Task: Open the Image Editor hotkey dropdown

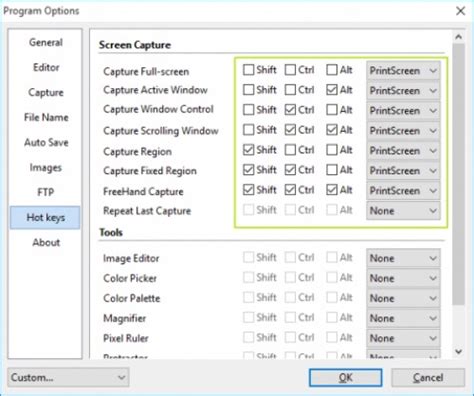Action: (x=403, y=258)
